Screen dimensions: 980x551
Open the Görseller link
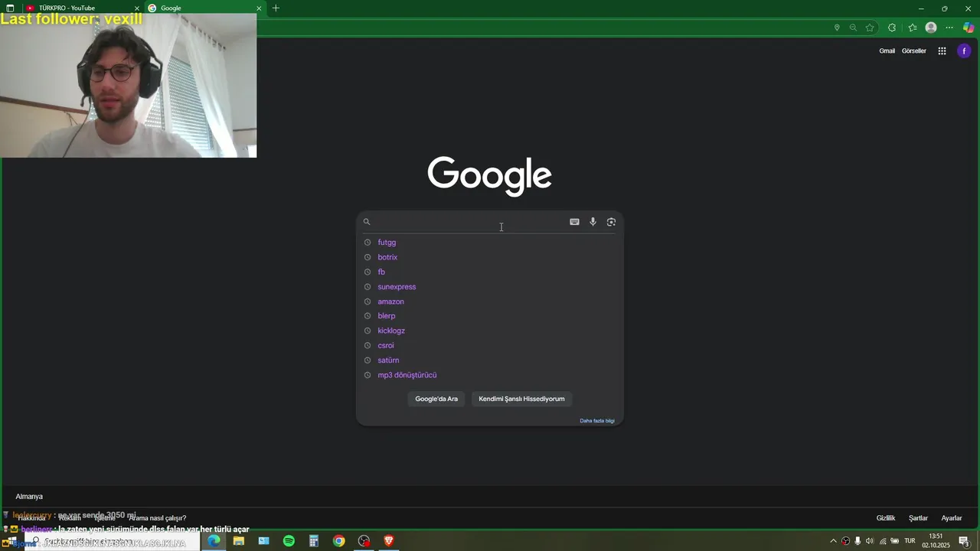(x=914, y=51)
